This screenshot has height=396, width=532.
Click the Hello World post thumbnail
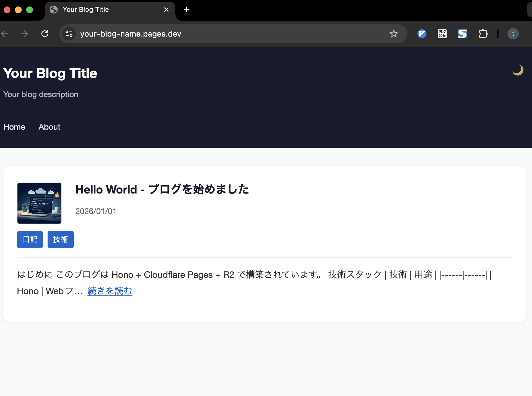pos(39,203)
